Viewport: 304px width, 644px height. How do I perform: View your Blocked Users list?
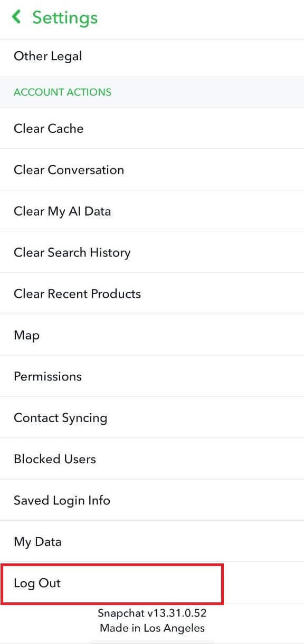(x=55, y=459)
